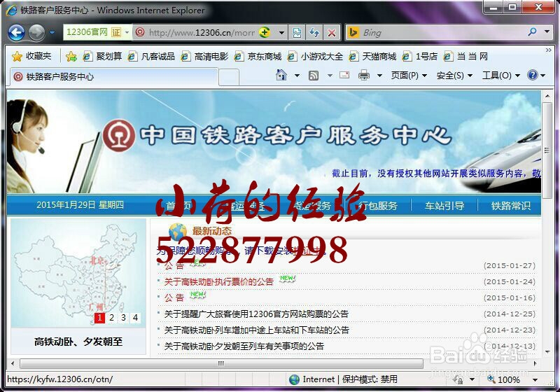Open the 天猫商城 favorite link
The image size is (560, 392).
(372, 56)
